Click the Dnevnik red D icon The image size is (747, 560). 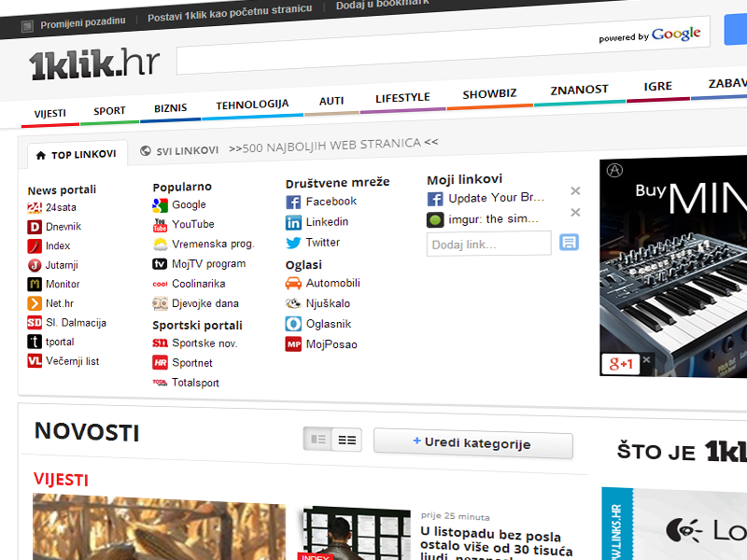tap(35, 227)
